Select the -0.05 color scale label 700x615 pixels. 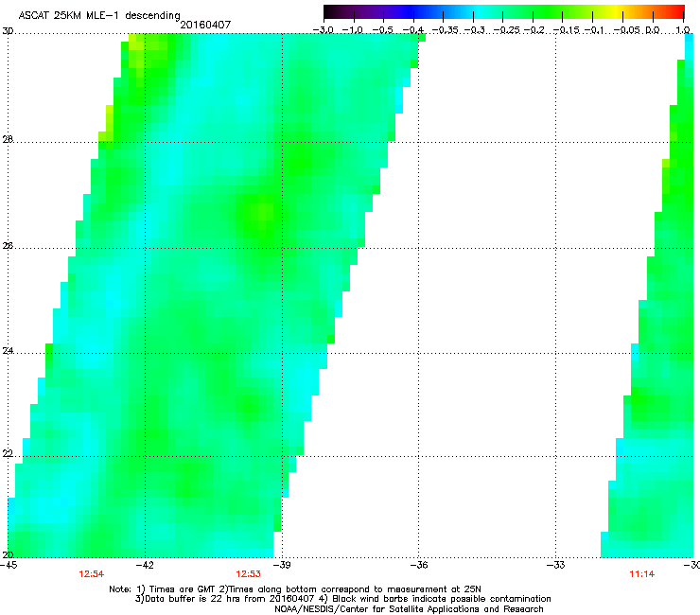pos(627,30)
